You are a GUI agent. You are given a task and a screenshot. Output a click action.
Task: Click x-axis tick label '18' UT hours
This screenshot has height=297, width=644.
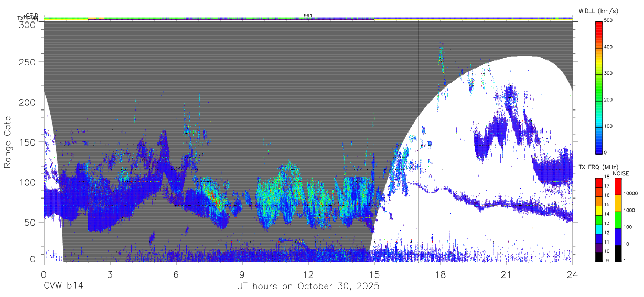pos(441,274)
